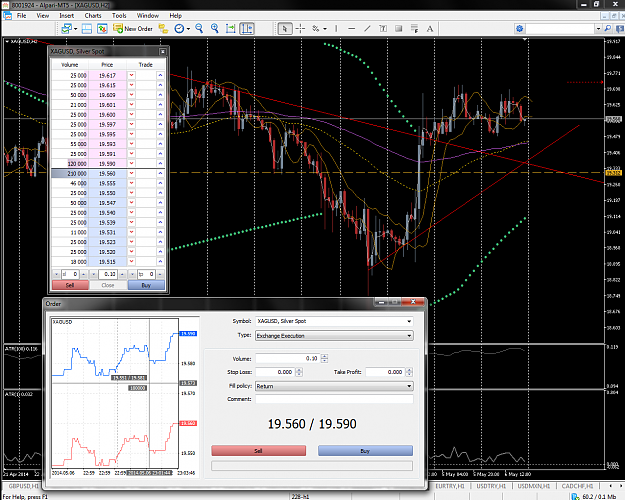
Task: Click red sell arrow at price 19.590
Action: click(x=132, y=163)
